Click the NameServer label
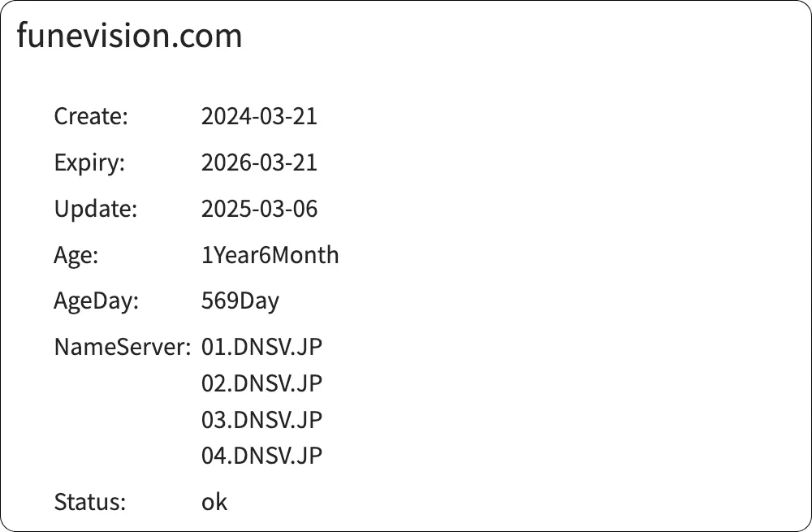The image size is (812, 532). click(122, 348)
